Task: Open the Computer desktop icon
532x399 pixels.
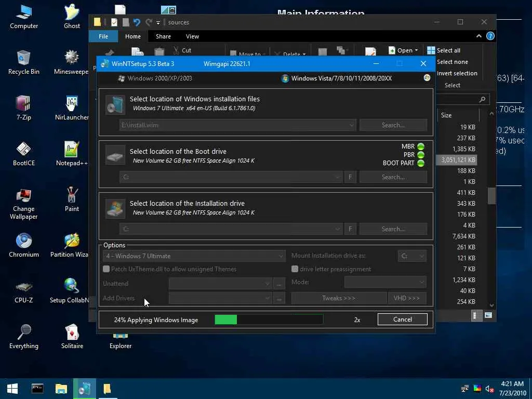Action: pos(24,17)
